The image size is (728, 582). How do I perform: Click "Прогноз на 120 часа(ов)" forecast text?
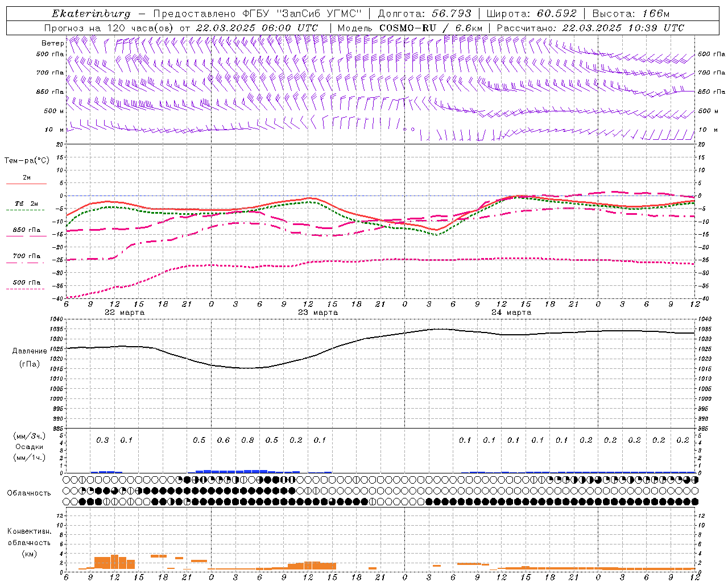pos(109,28)
